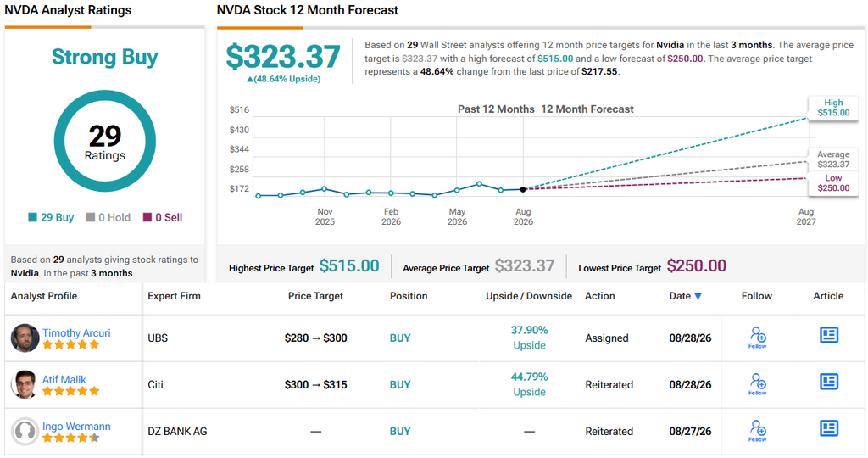Click the gray 0 Hold legend swatch
The height and width of the screenshot is (458, 868).
pos(91,217)
